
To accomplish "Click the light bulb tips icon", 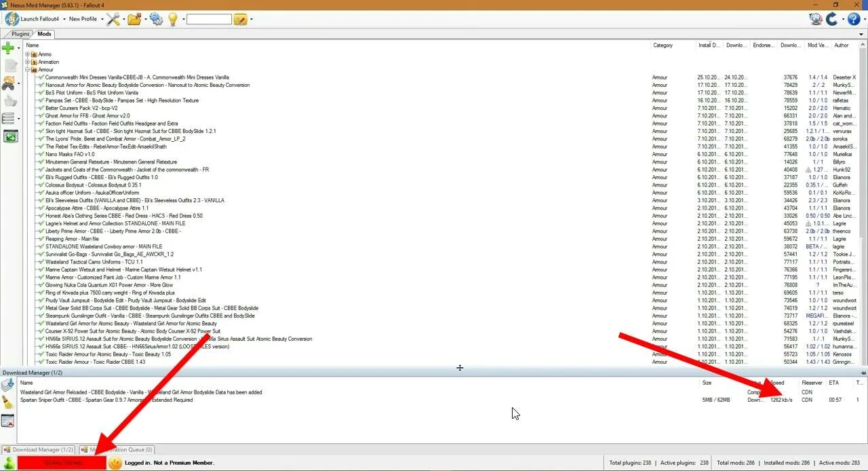I will point(172,19).
